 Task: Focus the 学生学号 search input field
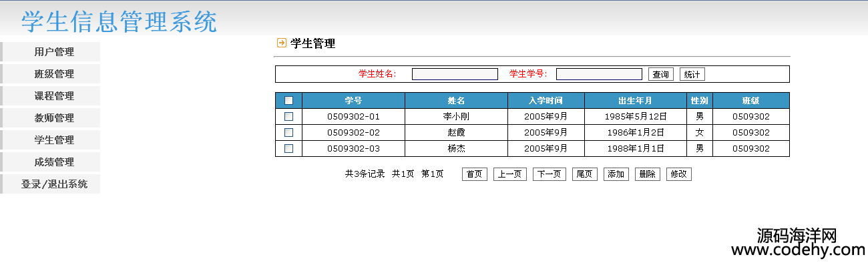point(599,74)
